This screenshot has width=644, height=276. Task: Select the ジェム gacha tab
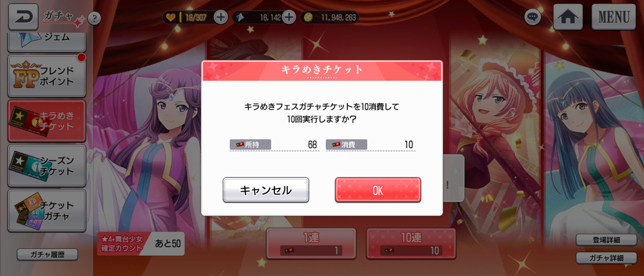[47, 42]
